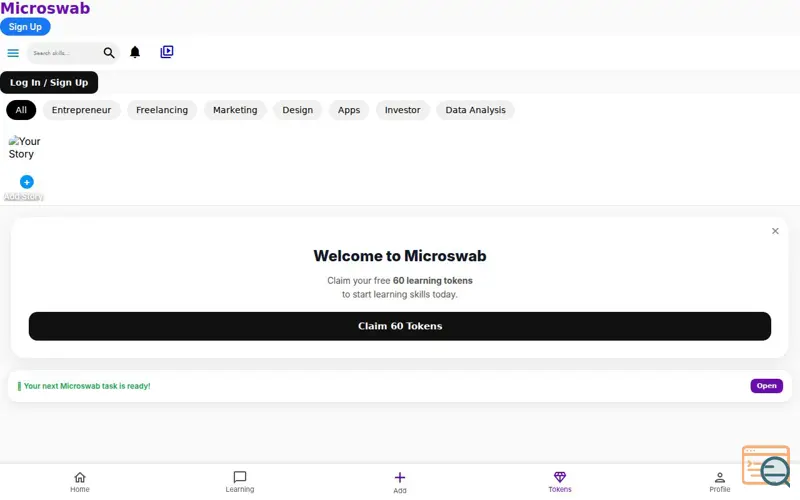Select the Data Analysis category filter
800x500 pixels.
click(476, 110)
